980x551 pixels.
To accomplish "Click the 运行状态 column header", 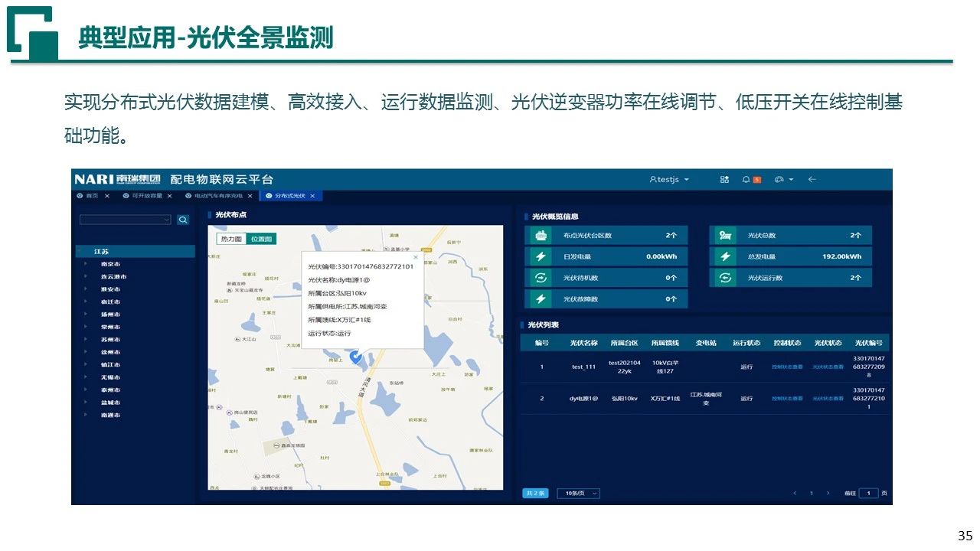I will point(746,343).
